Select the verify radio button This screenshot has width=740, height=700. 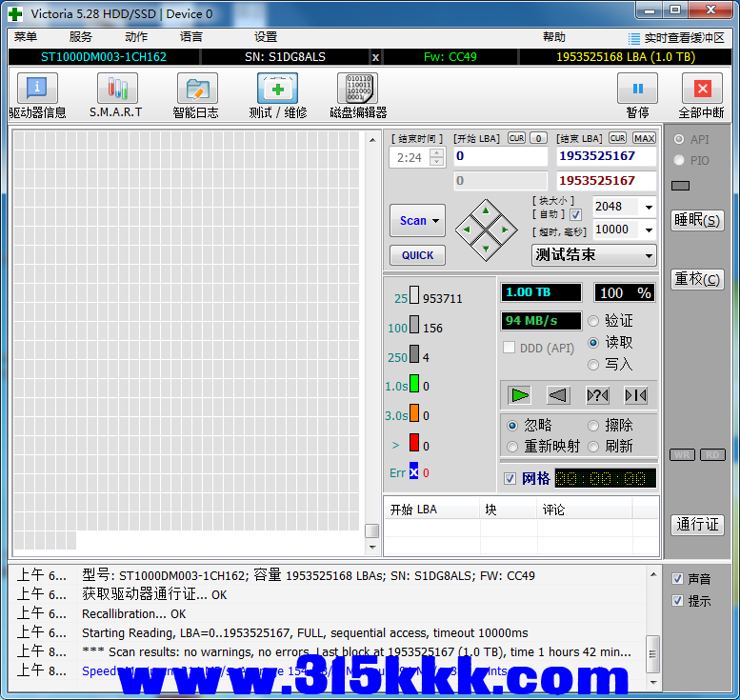point(593,321)
